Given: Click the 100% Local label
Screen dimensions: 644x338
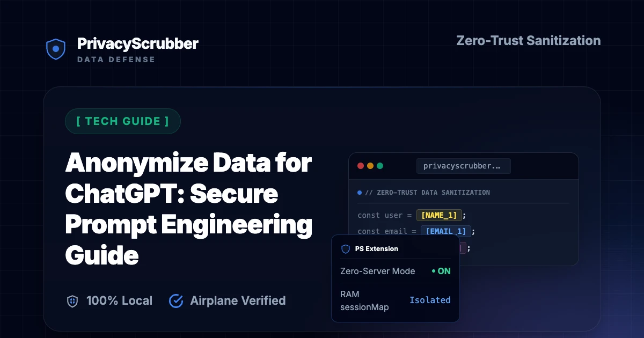Looking at the screenshot, I should pyautogui.click(x=119, y=301).
